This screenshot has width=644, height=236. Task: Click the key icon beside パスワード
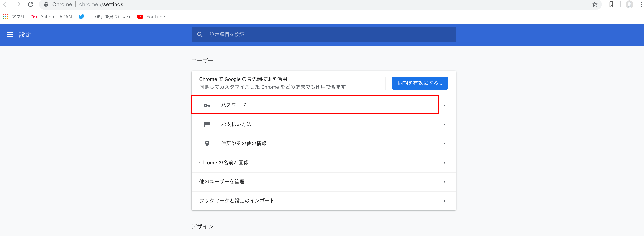coord(207,105)
